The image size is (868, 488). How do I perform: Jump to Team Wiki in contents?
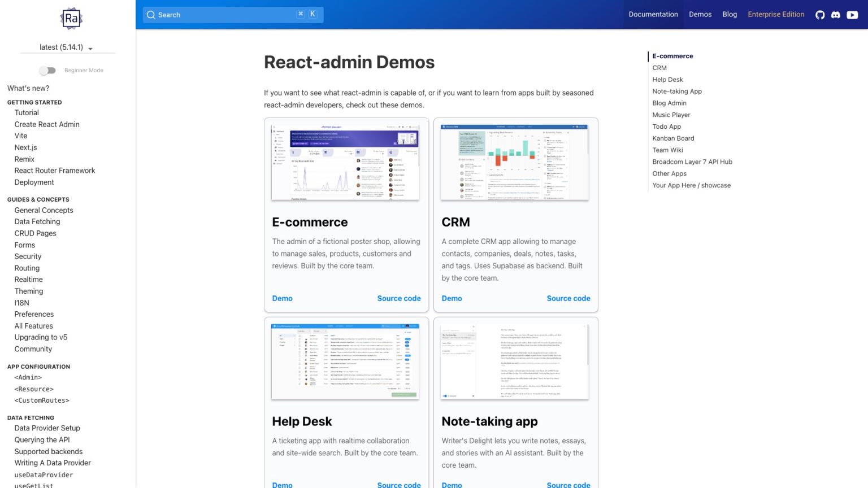(667, 150)
